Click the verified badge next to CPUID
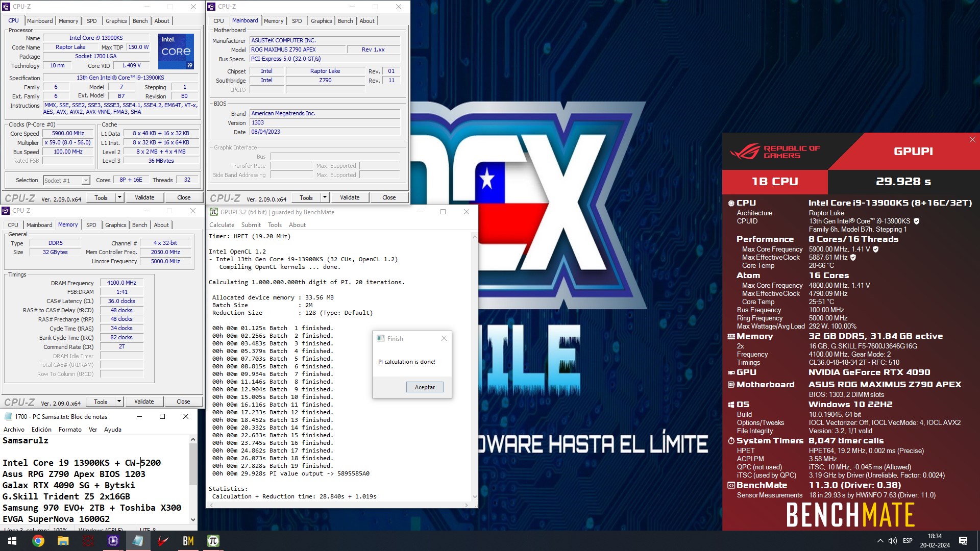 coord(917,221)
